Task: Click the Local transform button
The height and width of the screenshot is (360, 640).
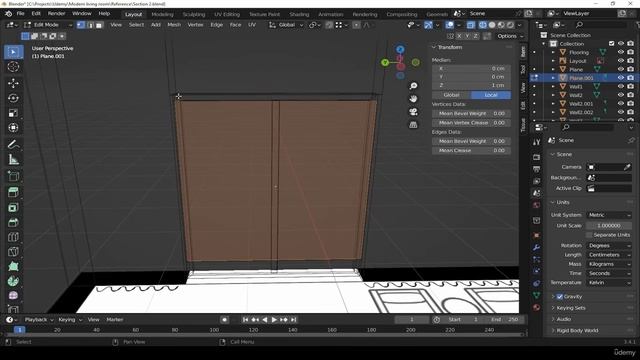Action: (491, 95)
